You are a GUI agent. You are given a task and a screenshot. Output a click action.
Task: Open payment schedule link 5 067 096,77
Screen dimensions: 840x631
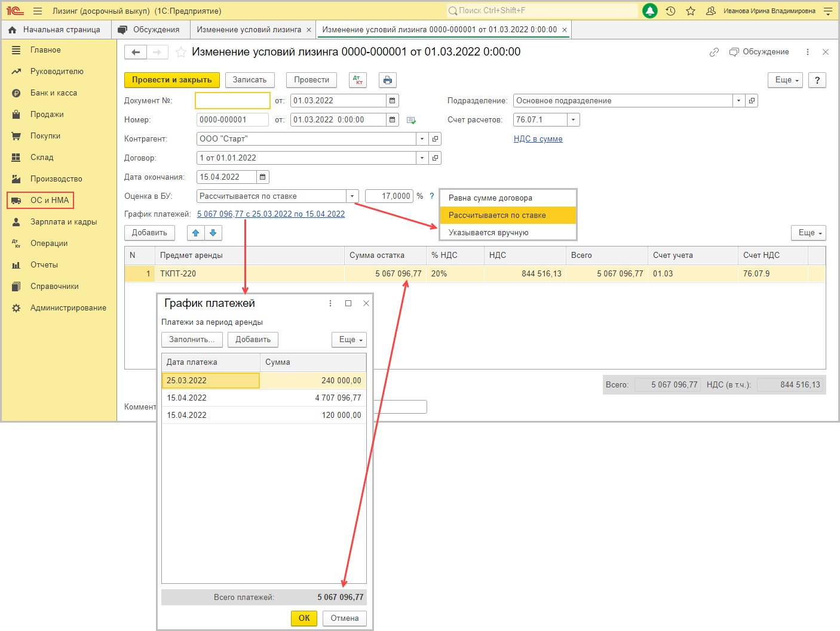[x=271, y=214]
